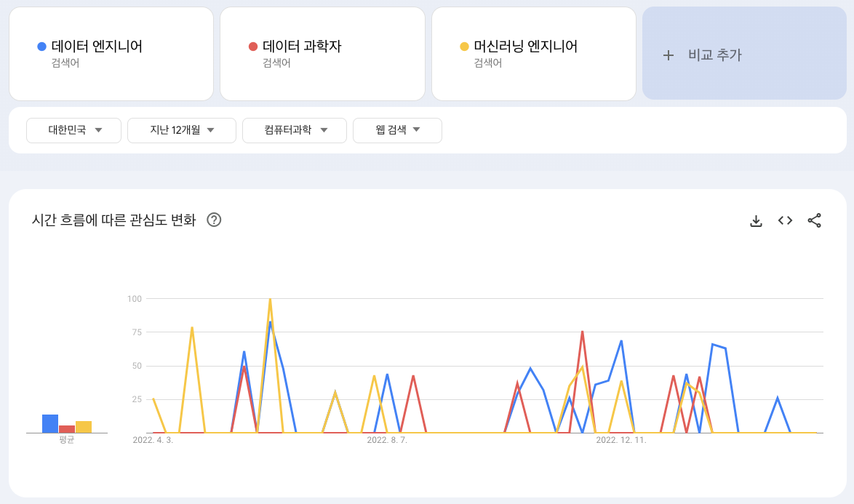
Task: Open the embed code icon
Action: 785,220
